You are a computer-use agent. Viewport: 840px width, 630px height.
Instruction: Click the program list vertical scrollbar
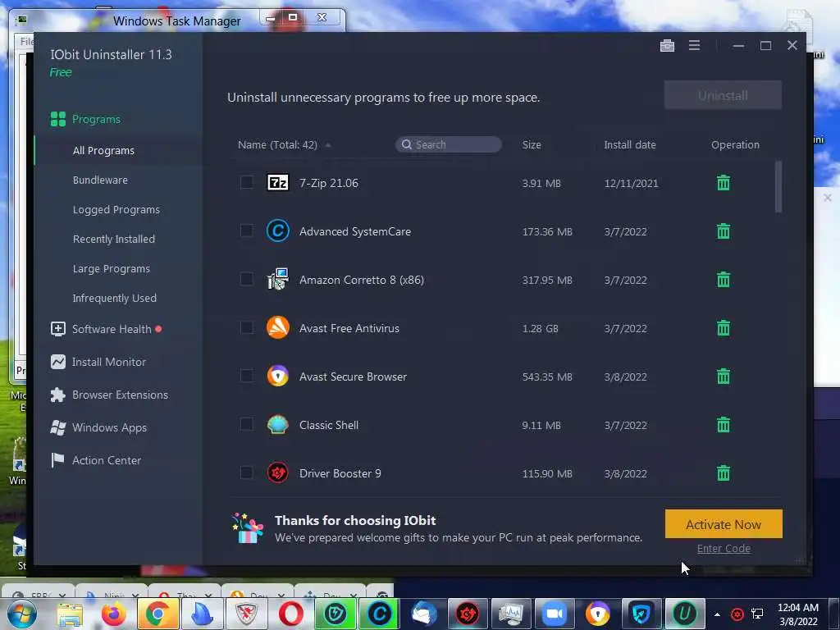(x=778, y=186)
